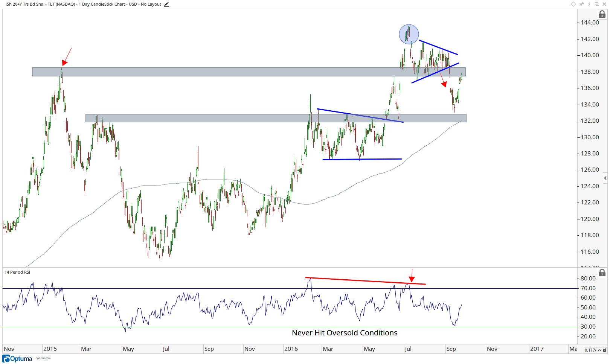The width and height of the screenshot is (610, 364).
Task: Click the 132.00 price scale label
Action: pyautogui.click(x=590, y=121)
